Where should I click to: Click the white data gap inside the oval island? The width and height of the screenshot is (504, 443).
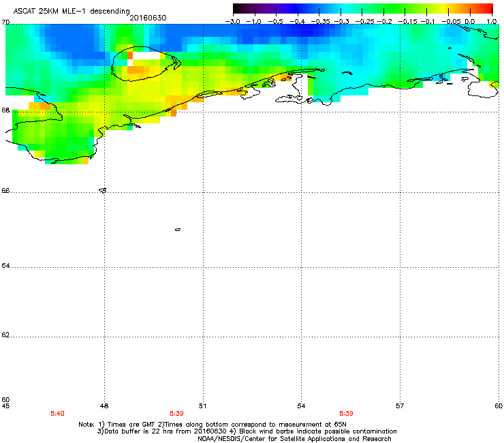click(x=146, y=56)
